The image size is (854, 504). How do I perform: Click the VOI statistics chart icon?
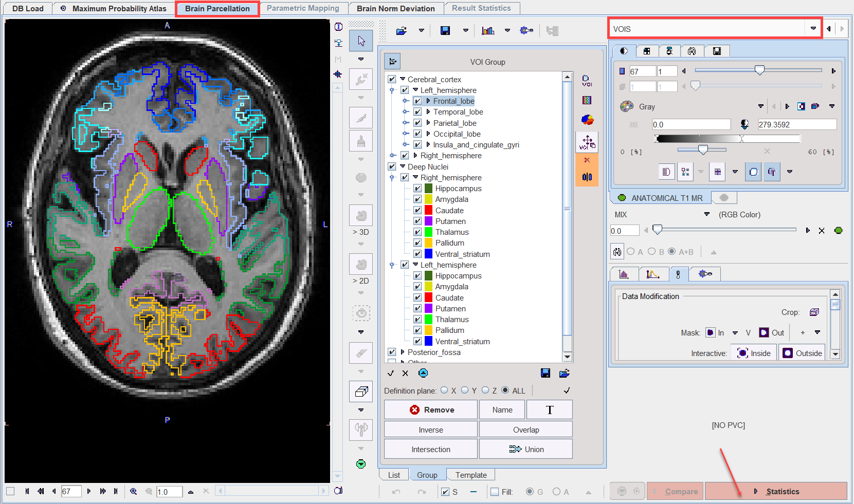[x=488, y=31]
